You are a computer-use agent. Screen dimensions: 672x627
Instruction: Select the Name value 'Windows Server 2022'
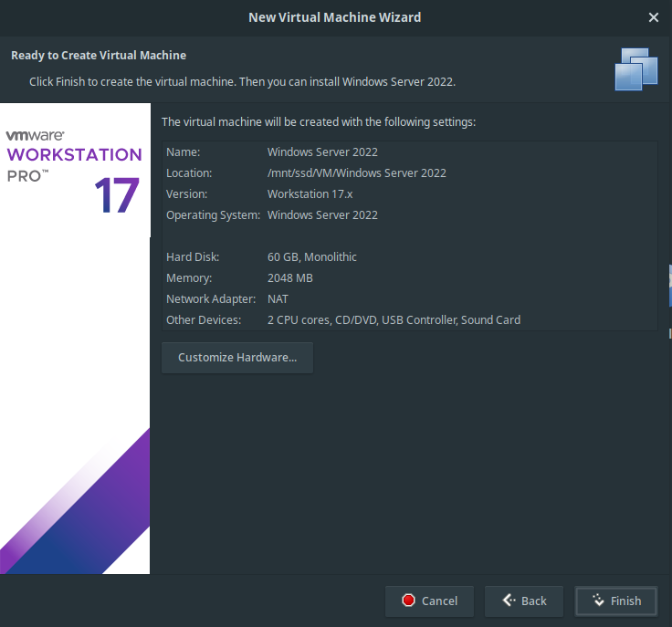(322, 152)
